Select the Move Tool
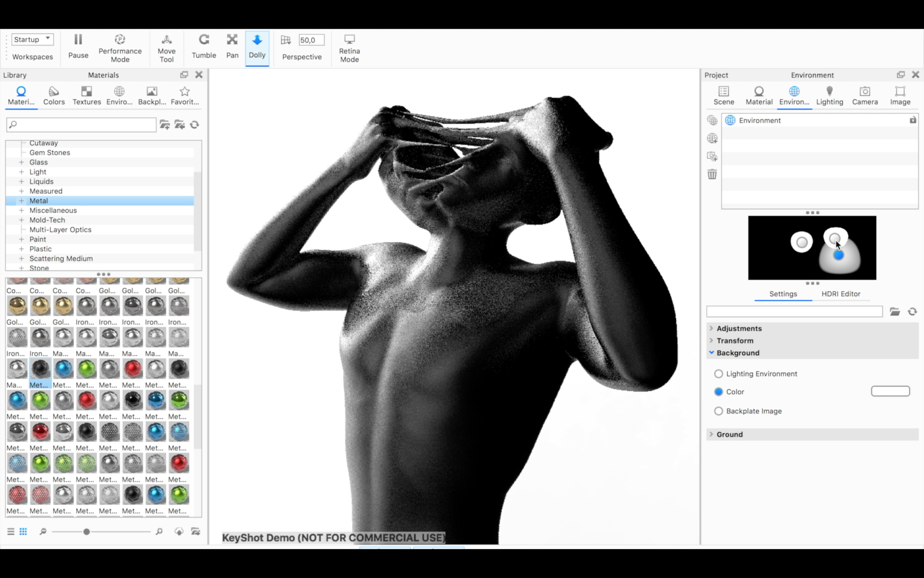Screen dimensions: 924x578 click(167, 48)
